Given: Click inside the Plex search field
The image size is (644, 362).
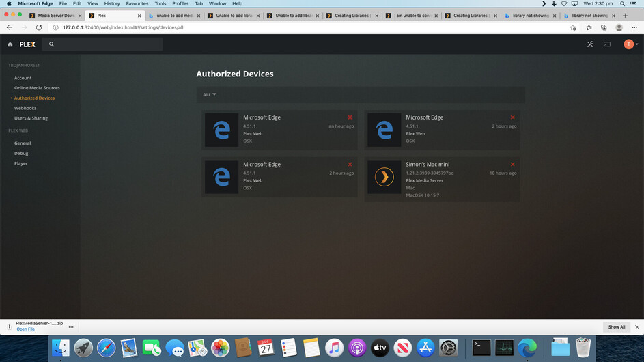Looking at the screenshot, I should point(102,44).
